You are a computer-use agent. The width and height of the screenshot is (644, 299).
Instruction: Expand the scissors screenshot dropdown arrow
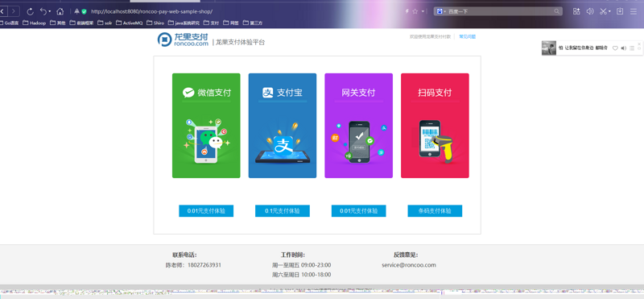point(609,11)
